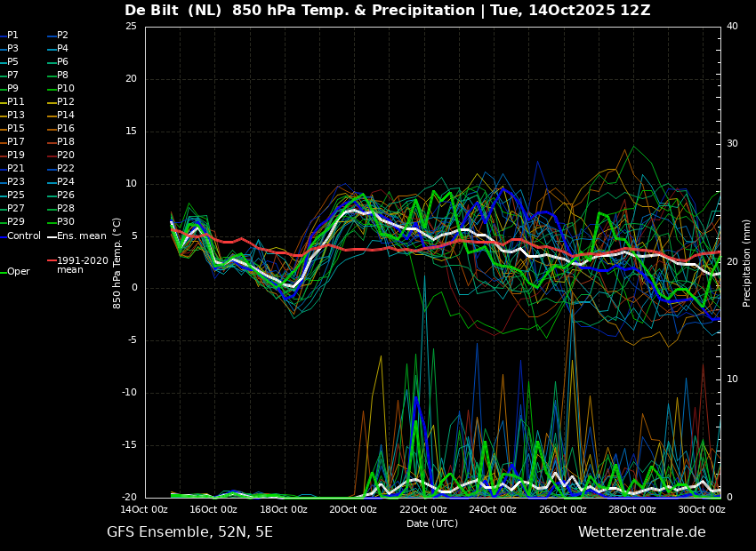The height and width of the screenshot is (551, 756).
Task: Click the 22Oct 00z axis label
Action: (x=423, y=509)
